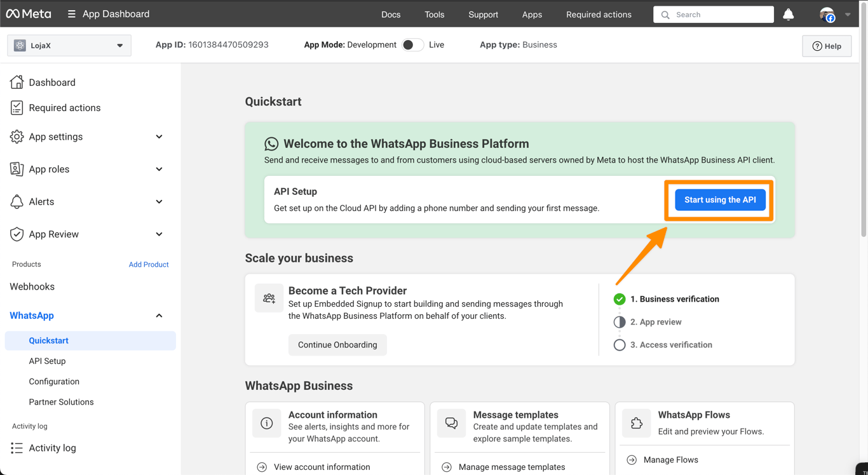Select Quickstart in the WhatsApp submenu
This screenshot has height=475, width=868.
pos(90,340)
